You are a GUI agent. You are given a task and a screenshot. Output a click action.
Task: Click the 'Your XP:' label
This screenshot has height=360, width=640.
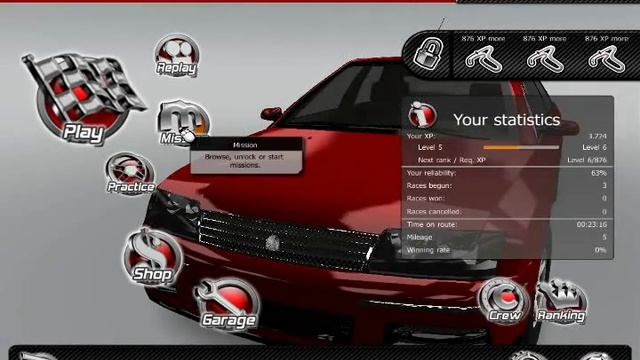[x=421, y=136]
